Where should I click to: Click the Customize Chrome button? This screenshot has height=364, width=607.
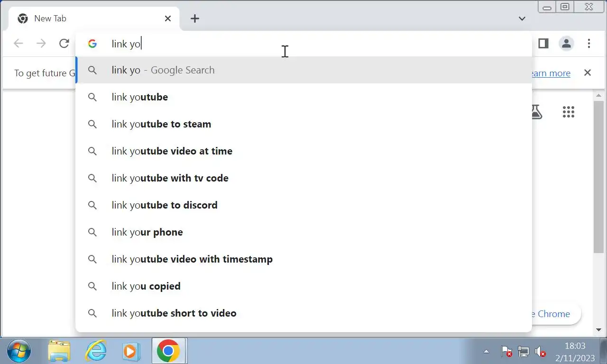click(x=556, y=314)
